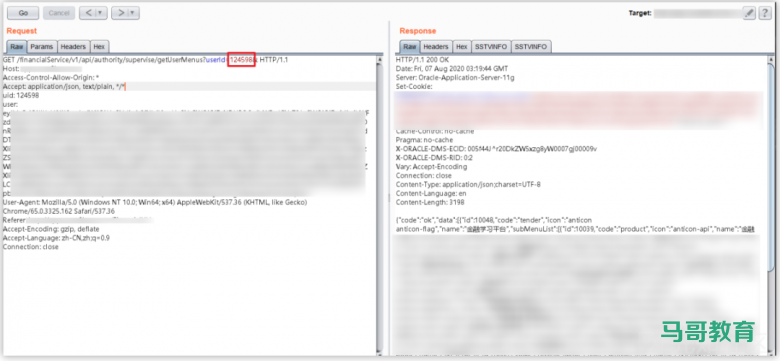Click the pencil icon to edit target
Screen dimensions: 780x361
click(x=749, y=13)
